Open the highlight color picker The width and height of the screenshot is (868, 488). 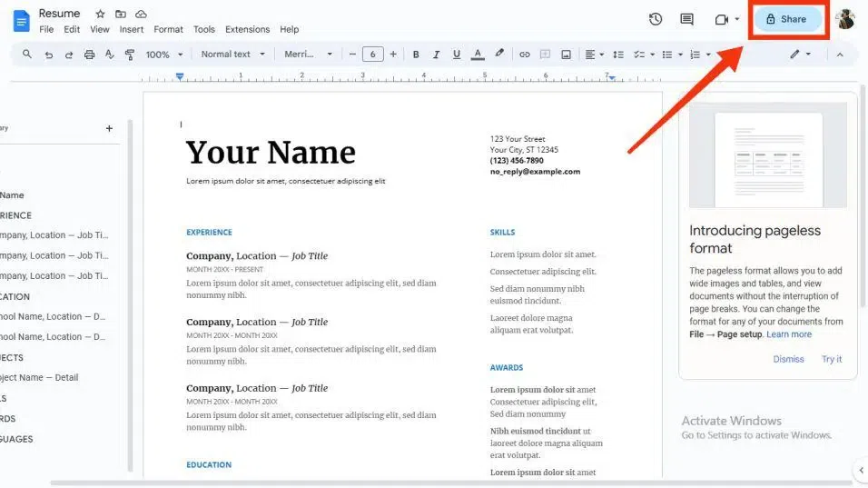click(x=499, y=54)
